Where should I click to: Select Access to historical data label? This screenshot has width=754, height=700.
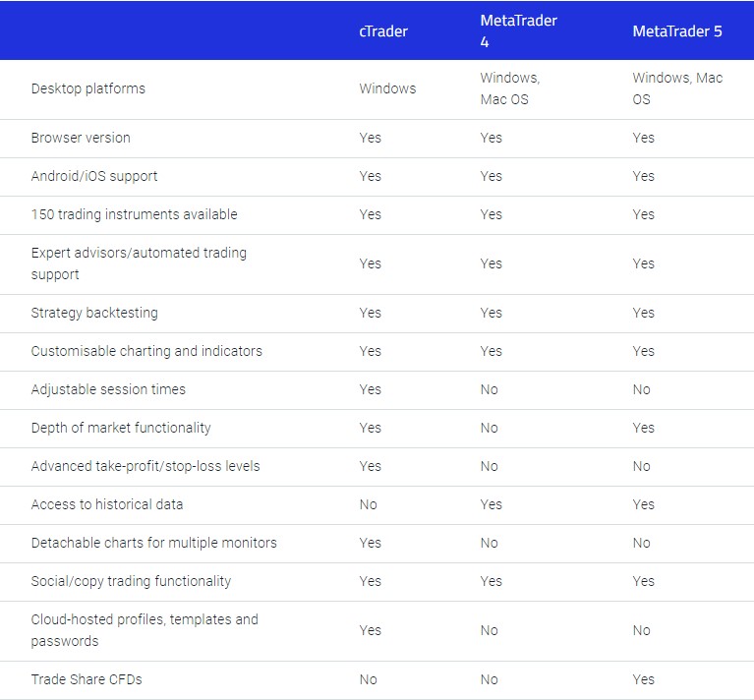[107, 504]
